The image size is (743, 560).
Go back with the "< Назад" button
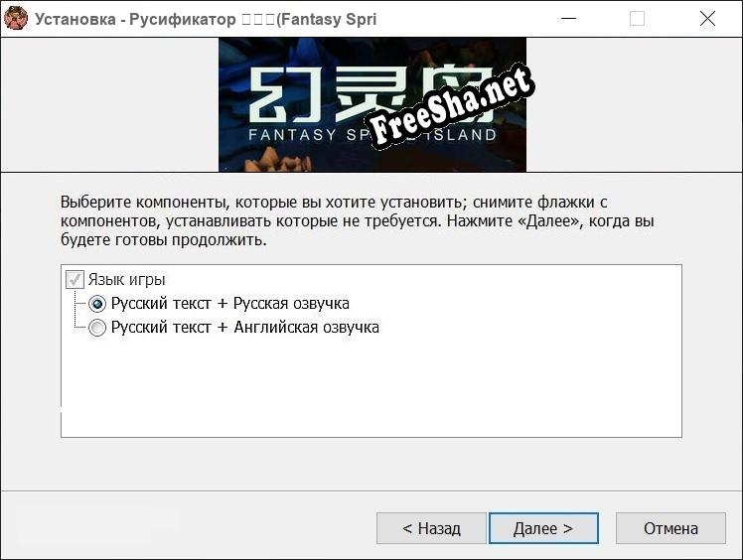tap(431, 528)
